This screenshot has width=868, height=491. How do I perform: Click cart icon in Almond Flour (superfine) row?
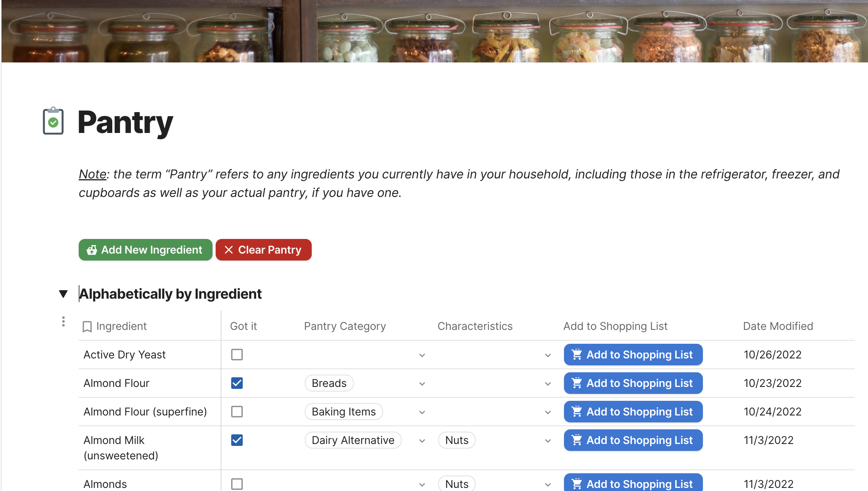point(577,411)
